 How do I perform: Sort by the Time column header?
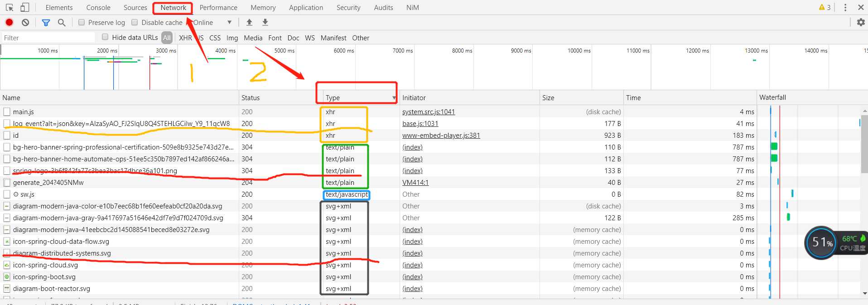690,97
